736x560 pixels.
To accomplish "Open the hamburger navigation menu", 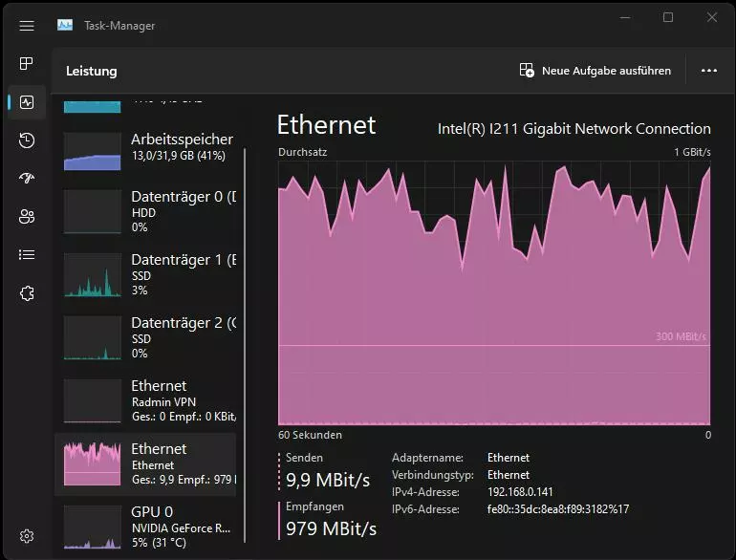I will [x=27, y=26].
